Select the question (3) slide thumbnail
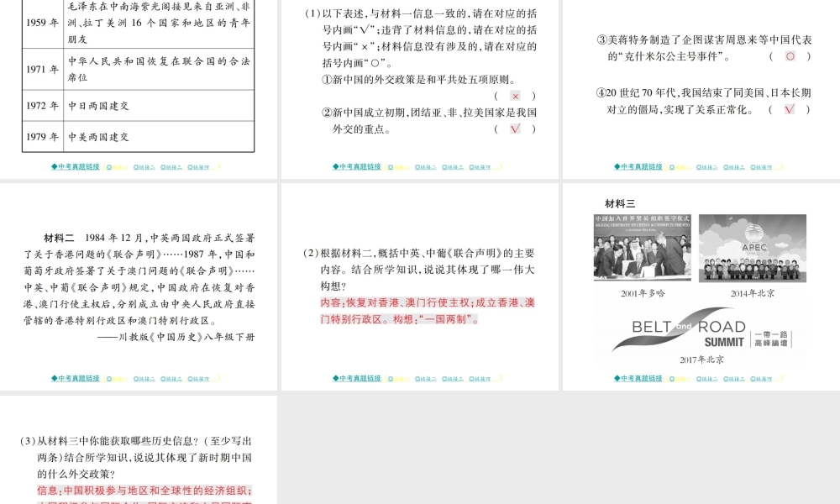The width and height of the screenshot is (840, 504). [139, 450]
